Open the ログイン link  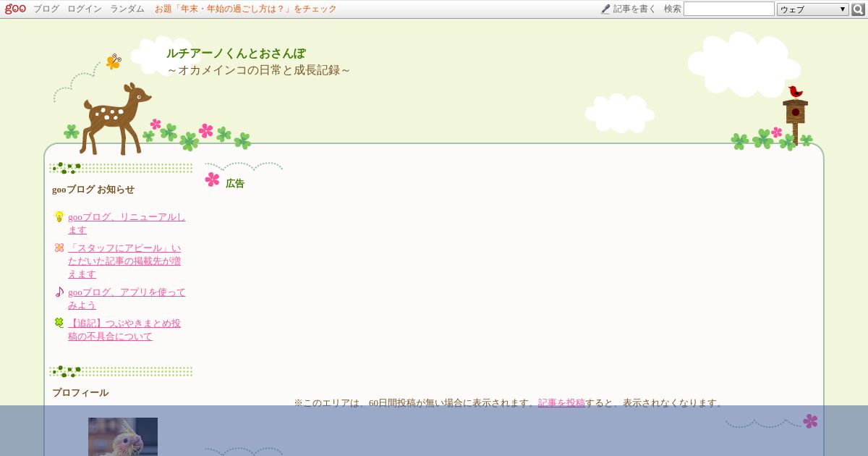coord(85,9)
